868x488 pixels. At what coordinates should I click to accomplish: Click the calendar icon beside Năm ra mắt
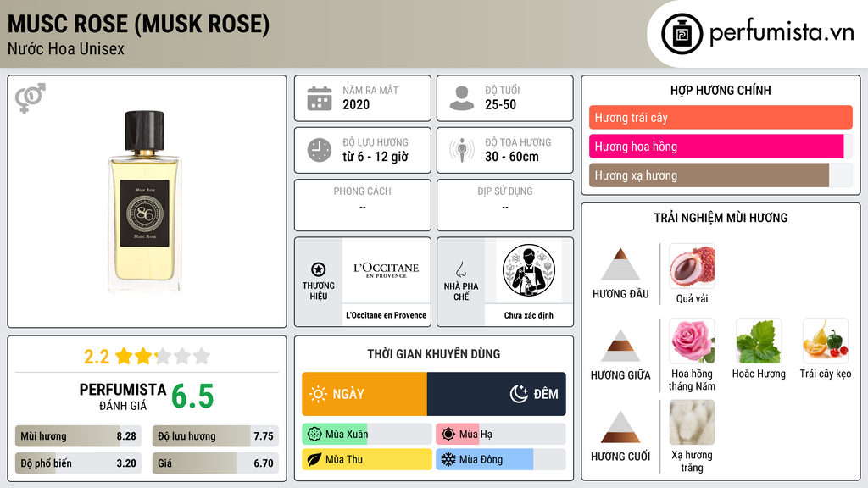(320, 98)
